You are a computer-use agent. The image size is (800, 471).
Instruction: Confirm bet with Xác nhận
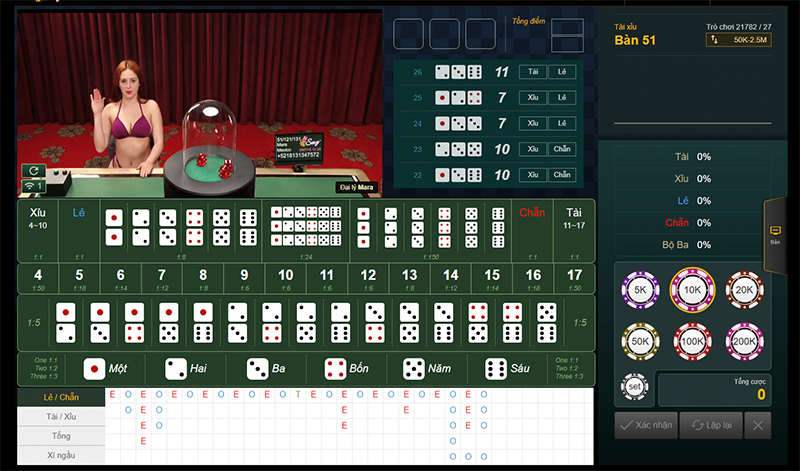(x=646, y=425)
